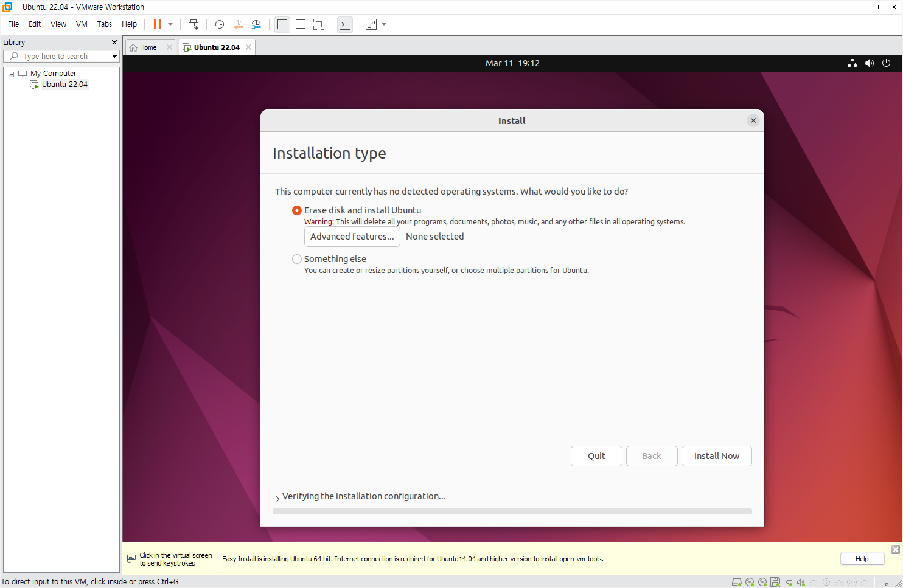This screenshot has height=588, width=903.
Task: Select My Computer in the library
Action: [x=53, y=74]
